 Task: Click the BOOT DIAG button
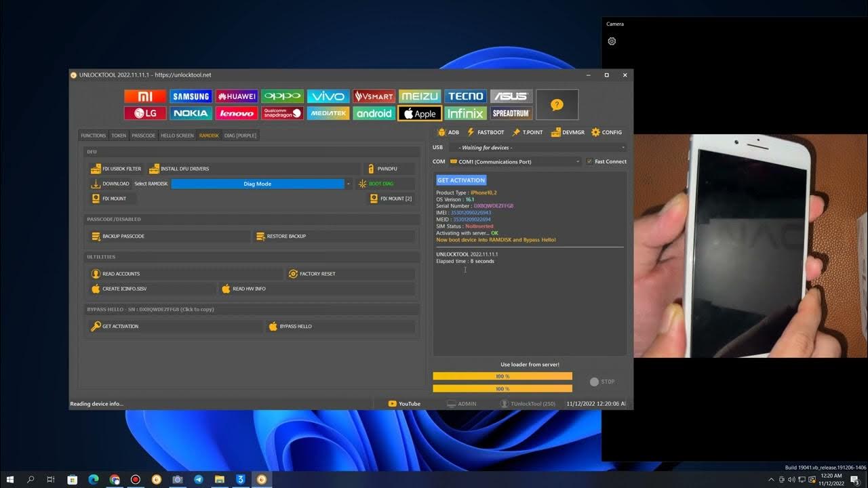[x=385, y=184]
